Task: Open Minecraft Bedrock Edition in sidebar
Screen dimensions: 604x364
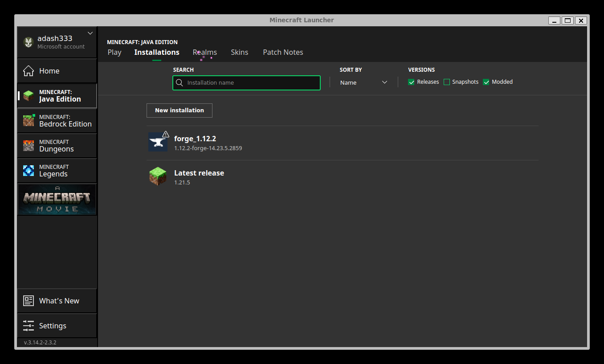Action: pos(57,121)
